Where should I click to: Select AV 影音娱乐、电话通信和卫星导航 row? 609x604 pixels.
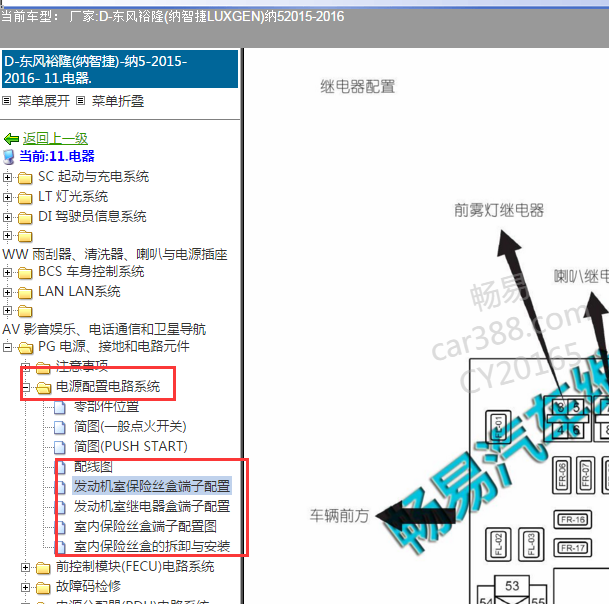[104, 329]
